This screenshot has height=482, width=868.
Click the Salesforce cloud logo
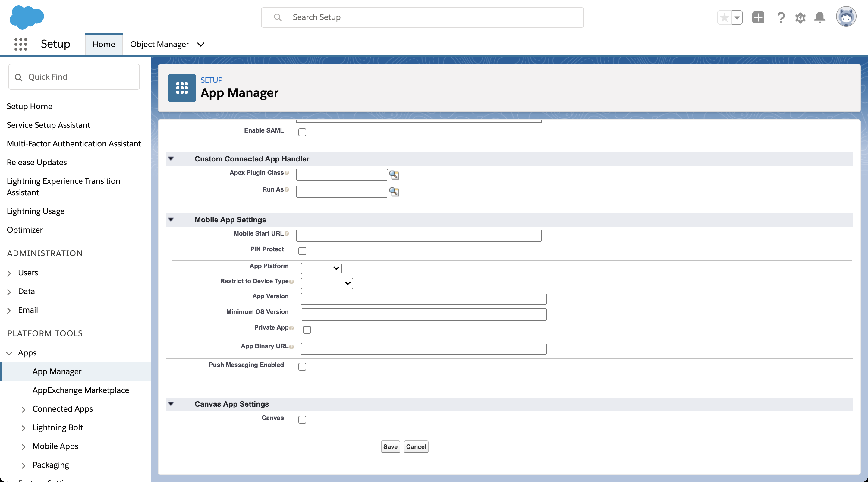point(27,17)
